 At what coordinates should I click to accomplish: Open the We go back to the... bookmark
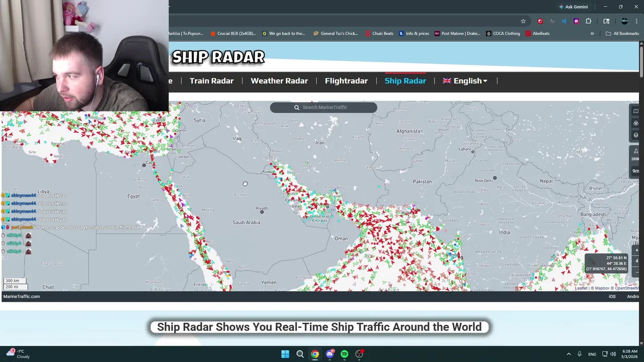coord(284,34)
